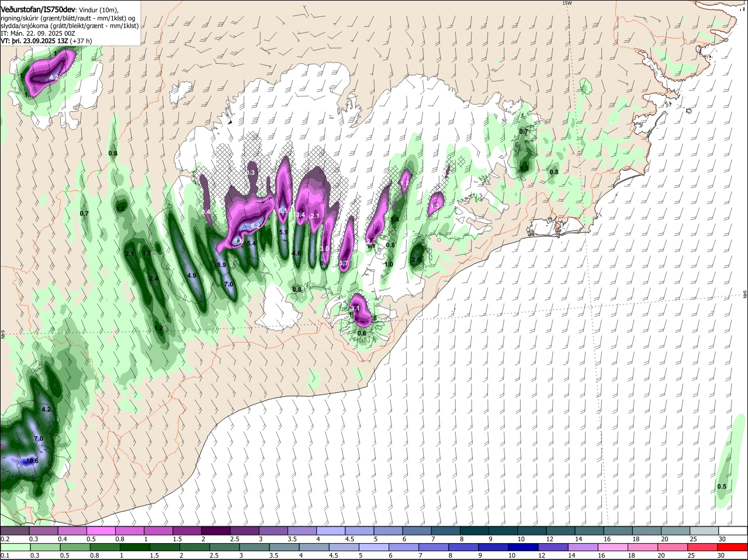Click the 'slydda/snjókoma (grátt/bleikt/grænt' description line
Screen dimensions: 748x560
coord(70,26)
